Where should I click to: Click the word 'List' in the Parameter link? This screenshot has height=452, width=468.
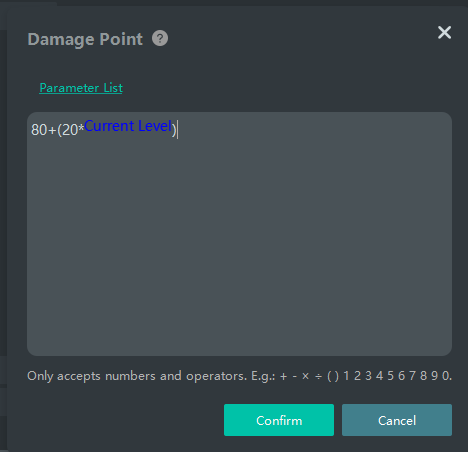pos(113,88)
